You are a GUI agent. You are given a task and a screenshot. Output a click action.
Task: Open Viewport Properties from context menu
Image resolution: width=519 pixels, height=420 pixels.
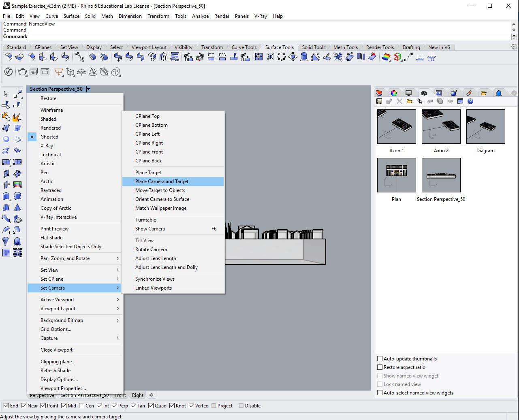point(63,388)
